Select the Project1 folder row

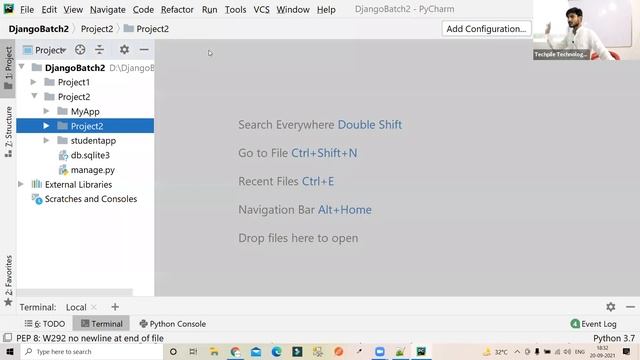click(x=85, y=82)
